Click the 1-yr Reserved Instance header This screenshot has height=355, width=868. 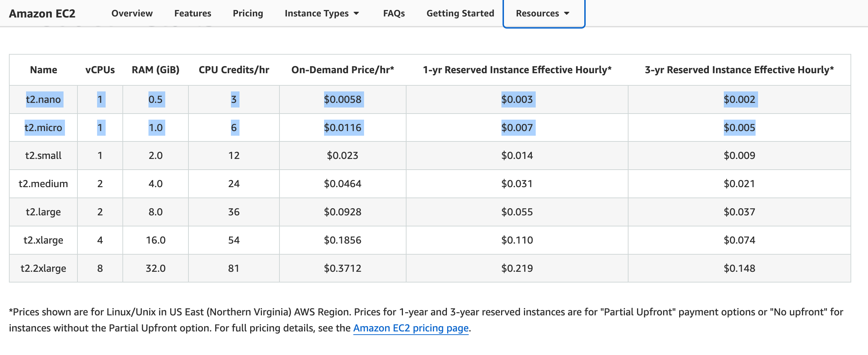(x=517, y=70)
